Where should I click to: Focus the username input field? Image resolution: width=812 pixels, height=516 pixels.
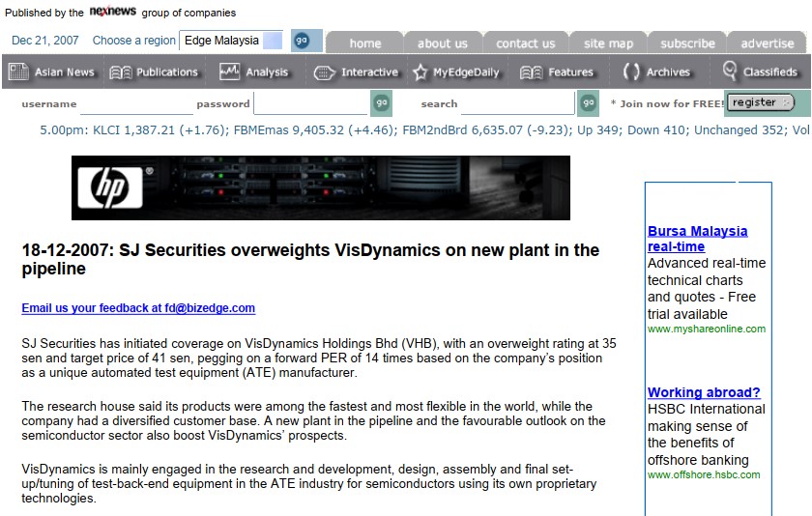coord(136,104)
